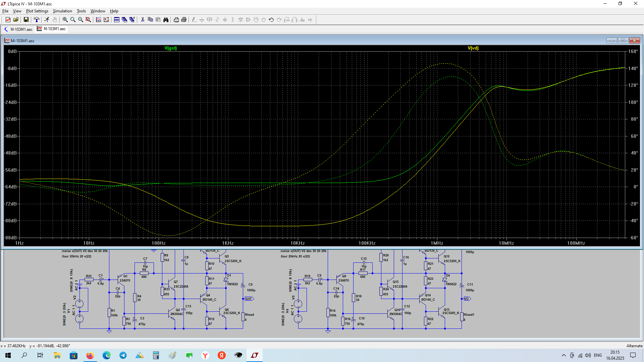Click the GST output label in schematic
The width and height of the screenshot is (644, 362).
click(249, 299)
